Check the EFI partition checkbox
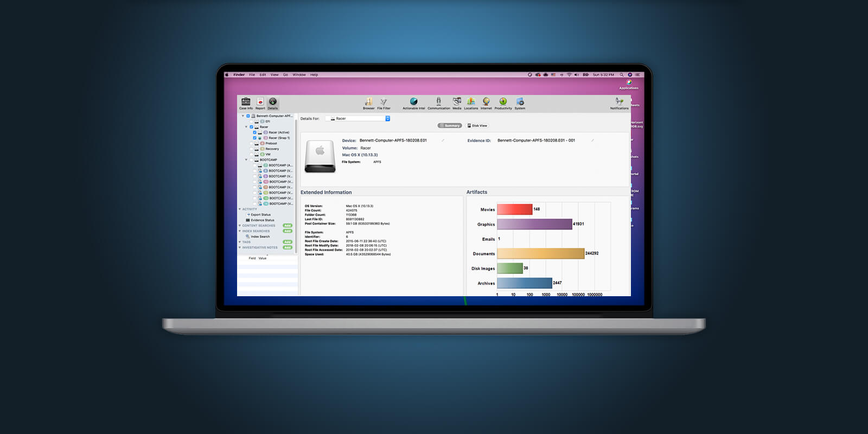 pos(251,122)
